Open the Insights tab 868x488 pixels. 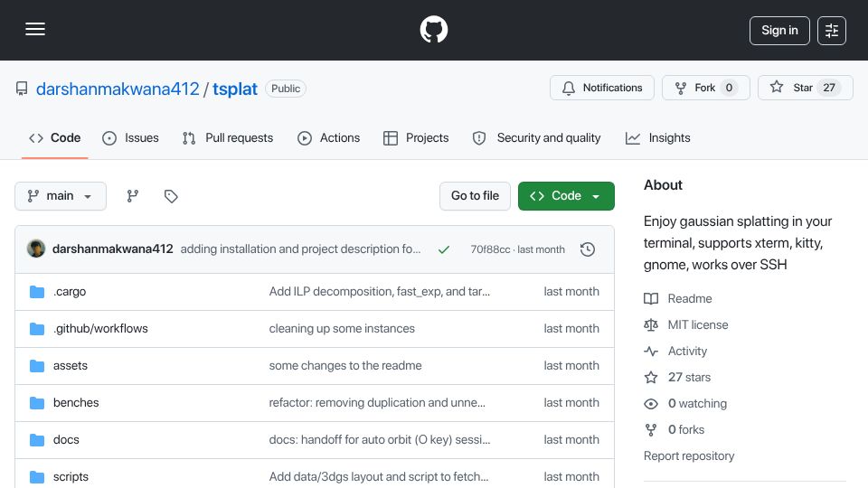click(x=657, y=137)
